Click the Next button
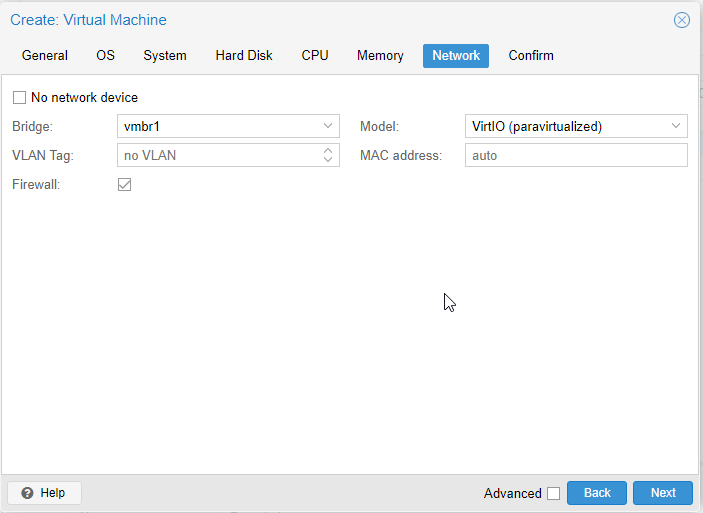 tap(663, 493)
